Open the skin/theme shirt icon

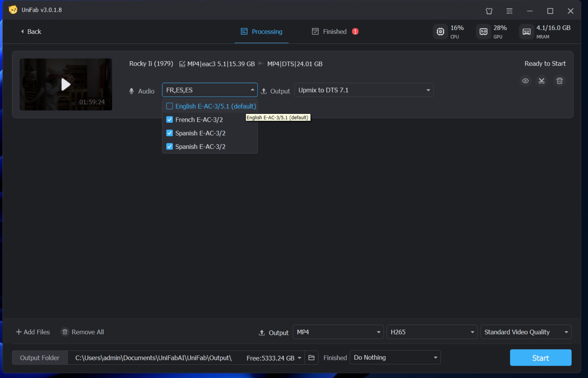tap(489, 11)
